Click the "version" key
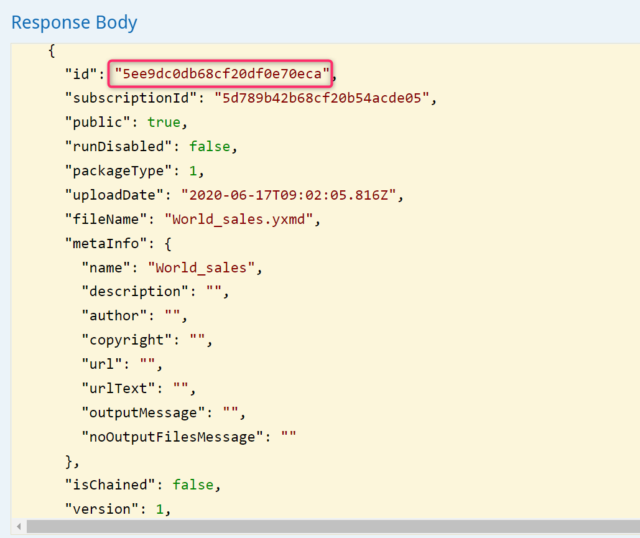Screen dimensions: 640x538 [102, 509]
